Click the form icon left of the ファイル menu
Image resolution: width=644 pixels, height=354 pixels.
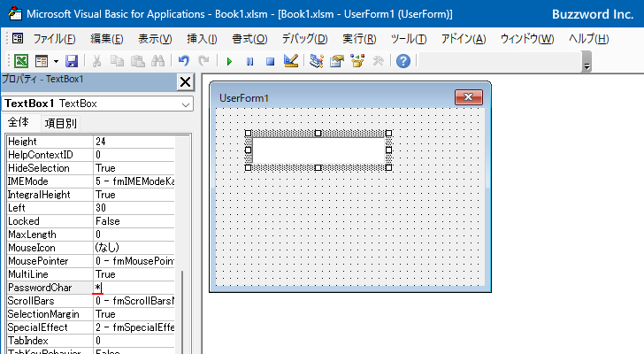[18, 39]
